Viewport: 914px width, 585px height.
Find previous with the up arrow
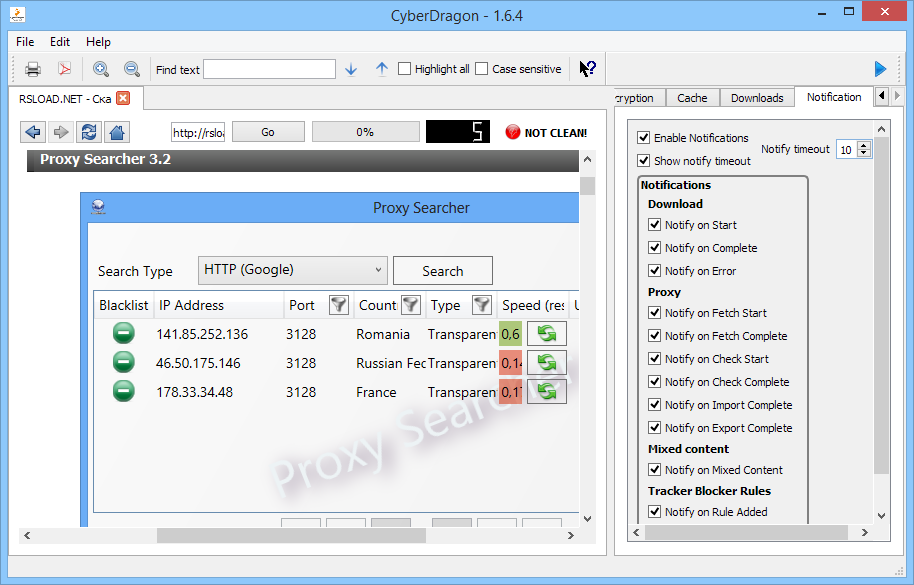click(x=382, y=69)
